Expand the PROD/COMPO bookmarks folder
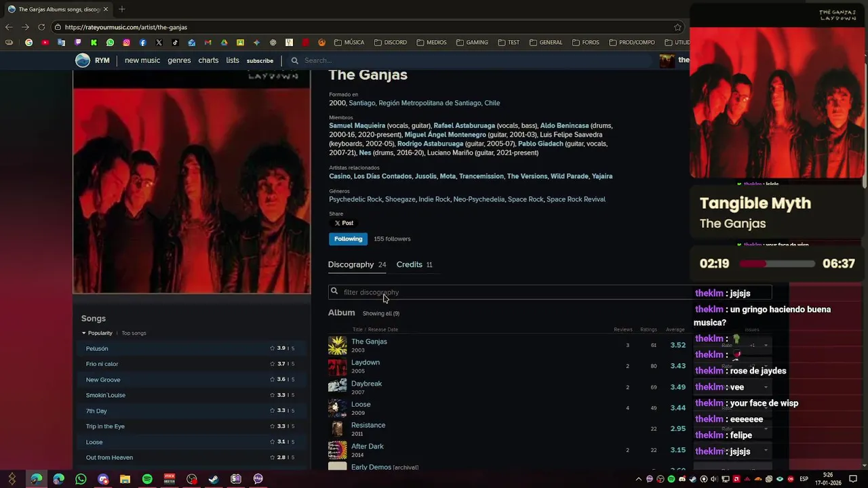This screenshot has height=488, width=868. 632,42
